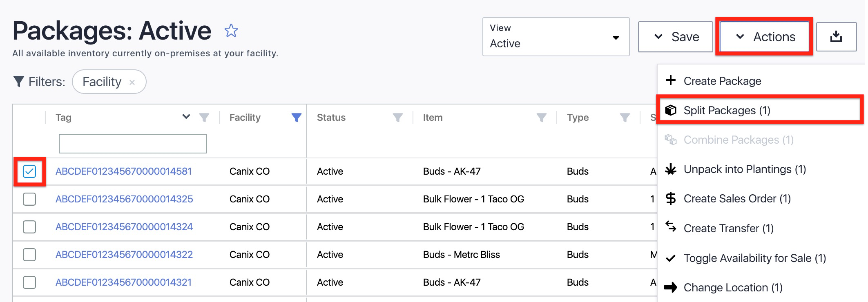This screenshot has height=302, width=868.
Task: Check the checkbox for package ending 14324
Action: pos(29,227)
